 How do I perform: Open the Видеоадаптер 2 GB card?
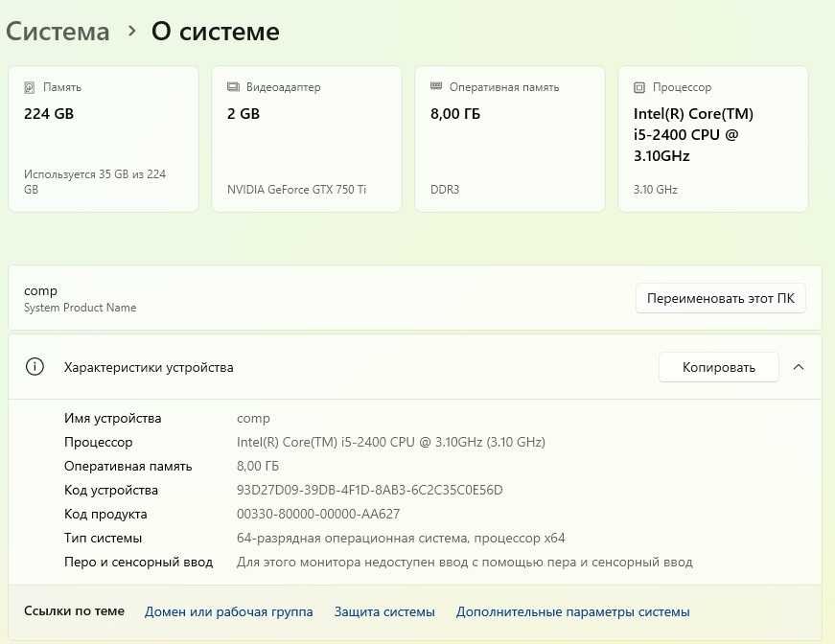click(x=307, y=139)
